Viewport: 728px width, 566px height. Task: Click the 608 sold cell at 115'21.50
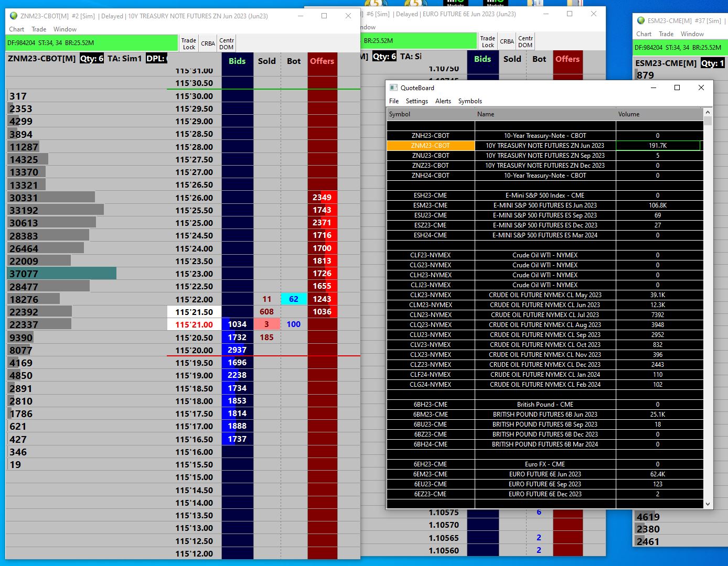tap(267, 312)
